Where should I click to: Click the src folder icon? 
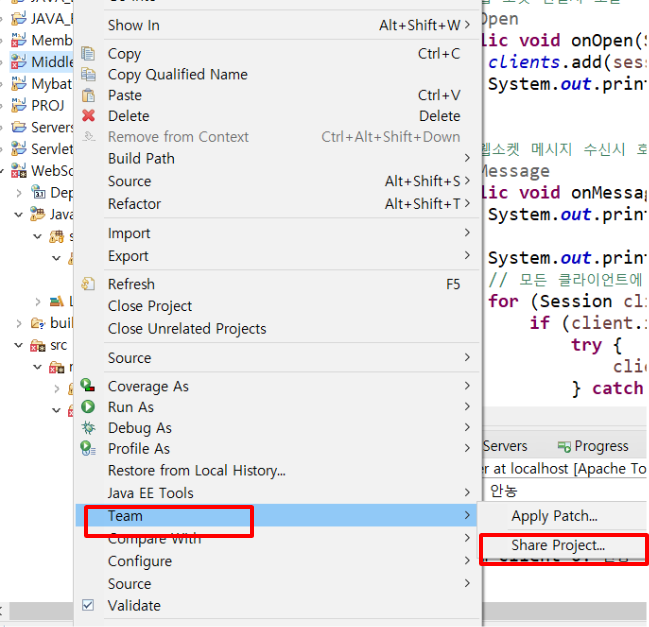point(38,345)
